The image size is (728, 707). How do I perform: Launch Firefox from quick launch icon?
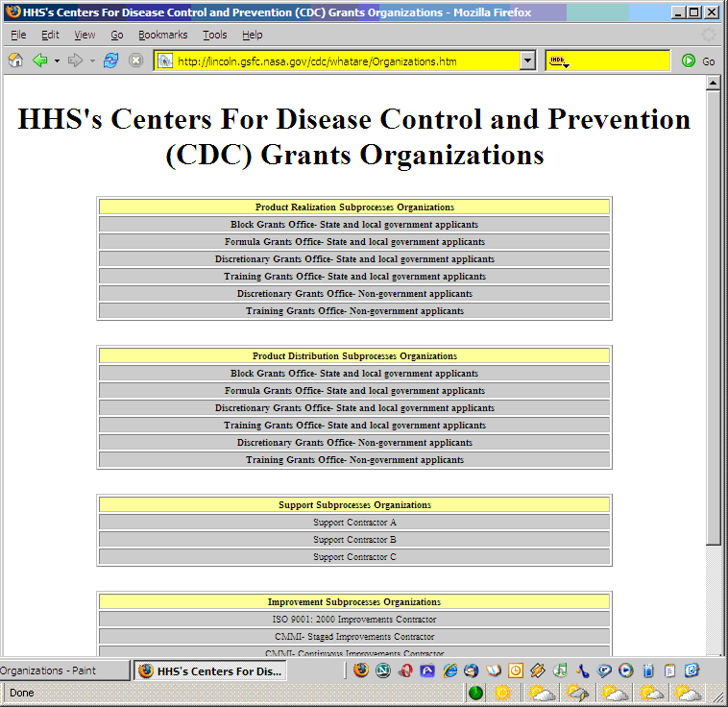(x=361, y=670)
